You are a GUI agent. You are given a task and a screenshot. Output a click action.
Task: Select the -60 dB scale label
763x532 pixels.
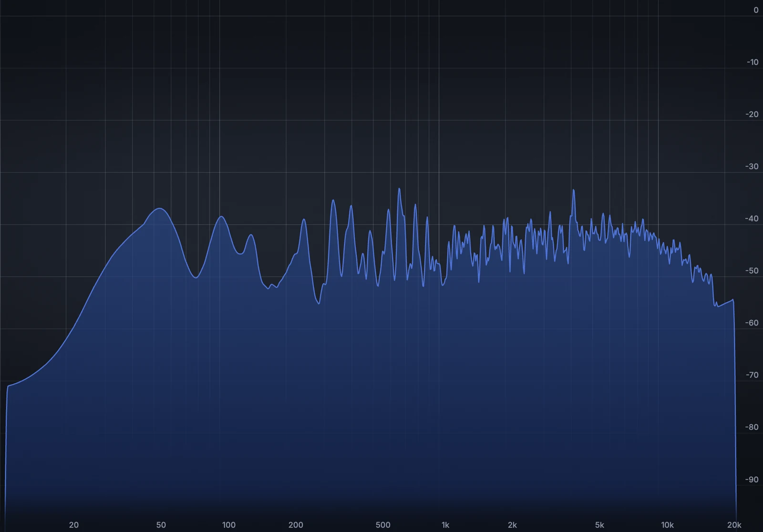pos(752,323)
